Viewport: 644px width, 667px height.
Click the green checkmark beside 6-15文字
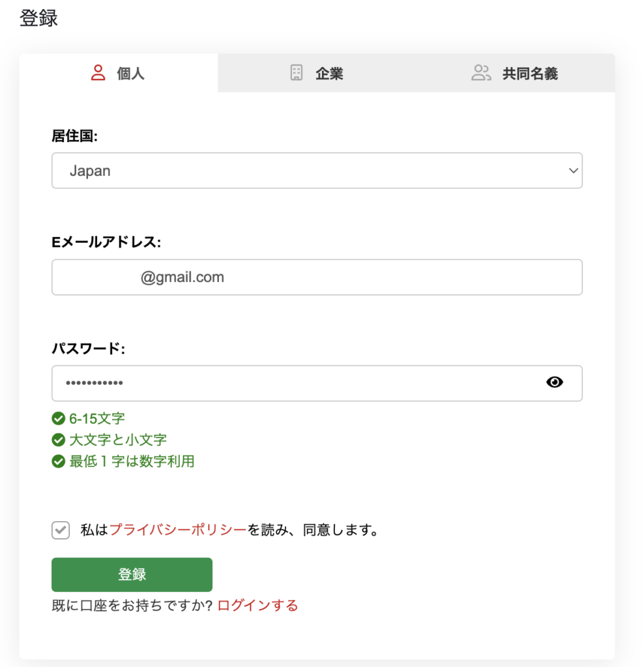point(59,418)
